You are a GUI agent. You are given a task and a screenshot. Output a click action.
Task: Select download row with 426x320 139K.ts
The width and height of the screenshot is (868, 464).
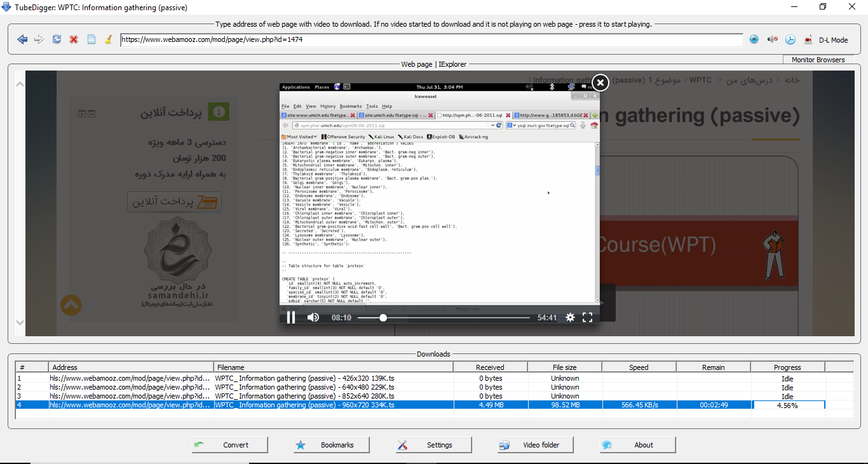[x=435, y=378]
